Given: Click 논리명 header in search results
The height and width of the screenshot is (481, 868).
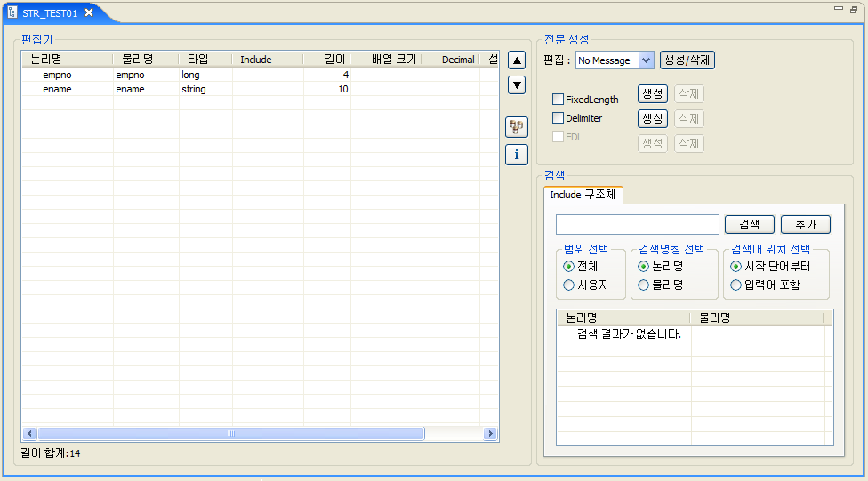Looking at the screenshot, I should 623,317.
